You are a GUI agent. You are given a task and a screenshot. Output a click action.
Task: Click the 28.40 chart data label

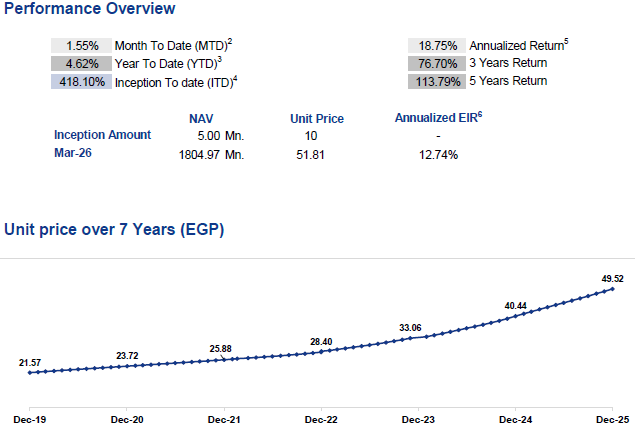point(321,342)
